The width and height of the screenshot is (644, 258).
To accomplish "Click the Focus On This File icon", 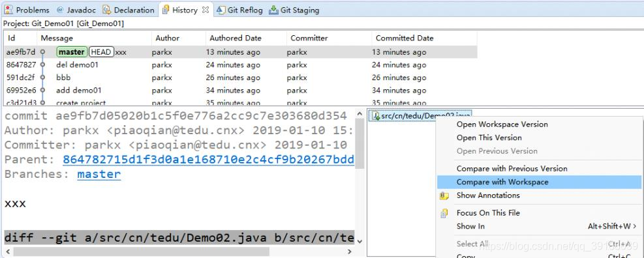I will tap(444, 213).
